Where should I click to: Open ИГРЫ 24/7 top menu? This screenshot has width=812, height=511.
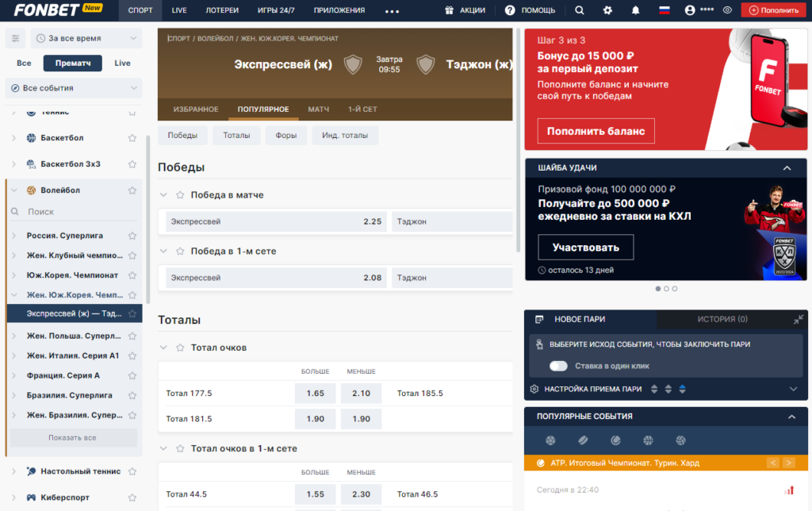pyautogui.click(x=276, y=10)
